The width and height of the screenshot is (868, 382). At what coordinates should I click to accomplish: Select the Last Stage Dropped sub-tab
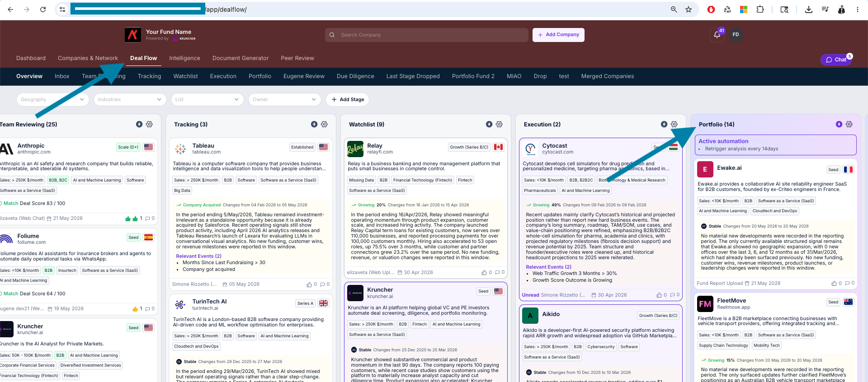click(413, 76)
